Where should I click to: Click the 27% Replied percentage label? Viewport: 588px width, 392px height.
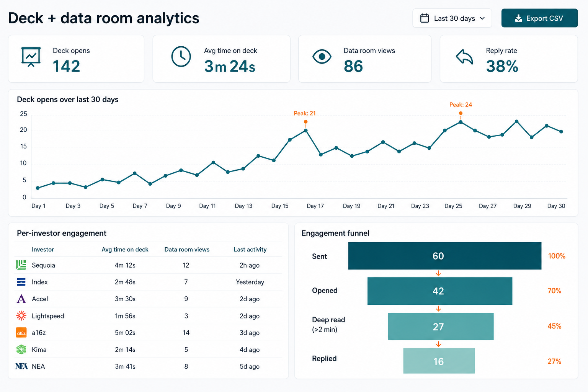click(x=554, y=361)
